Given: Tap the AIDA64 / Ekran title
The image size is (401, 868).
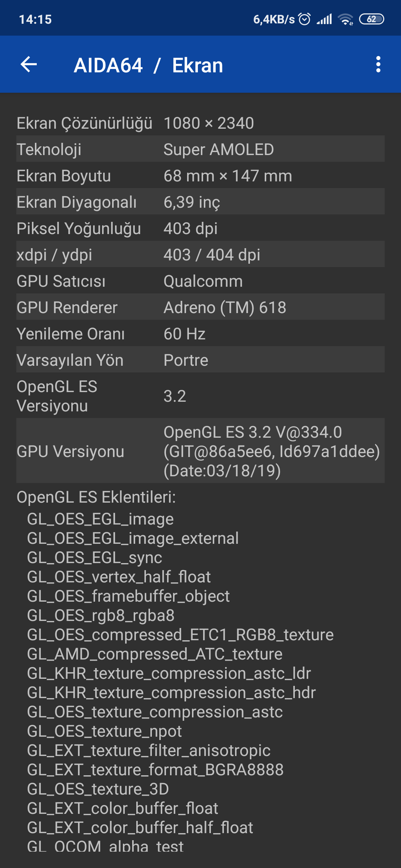Looking at the screenshot, I should [148, 65].
